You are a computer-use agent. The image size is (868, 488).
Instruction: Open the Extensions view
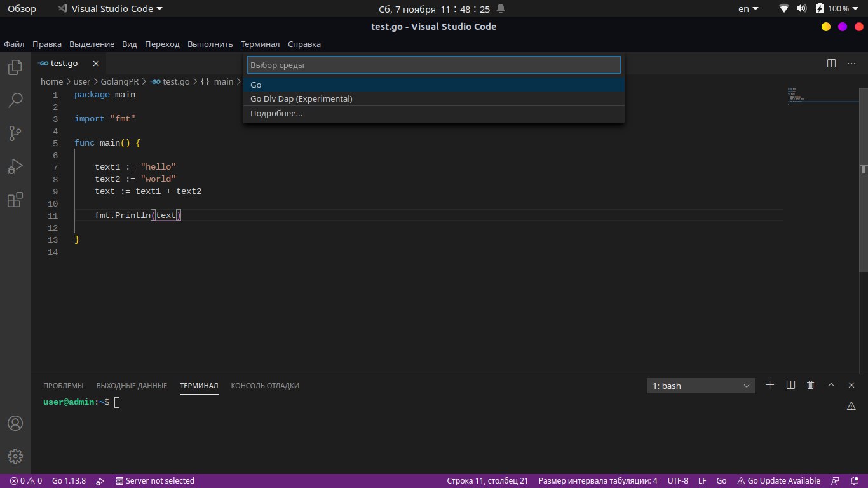point(15,200)
